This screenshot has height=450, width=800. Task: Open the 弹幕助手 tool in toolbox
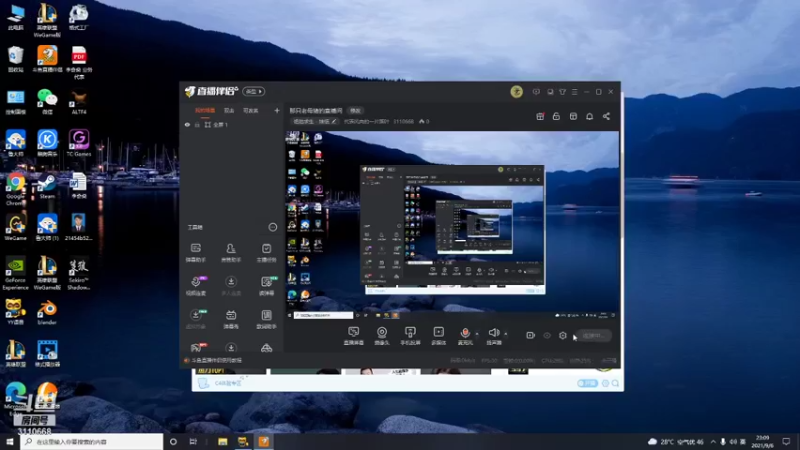(x=195, y=253)
